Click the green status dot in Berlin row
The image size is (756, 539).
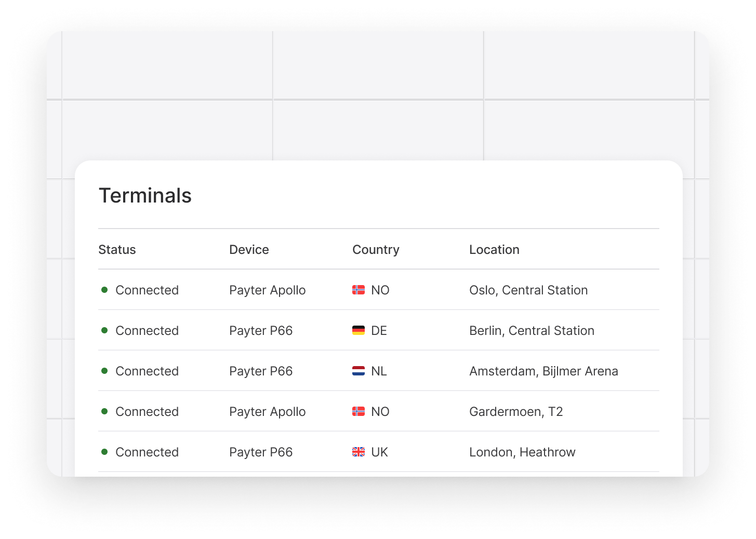pyautogui.click(x=105, y=330)
